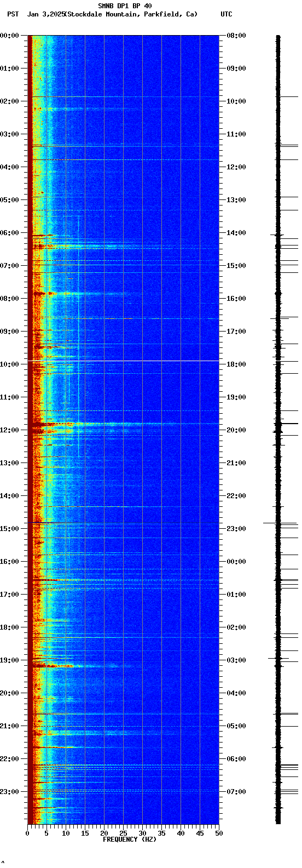
Task: Click the PST time label '19:00'
Action: click(x=10, y=660)
